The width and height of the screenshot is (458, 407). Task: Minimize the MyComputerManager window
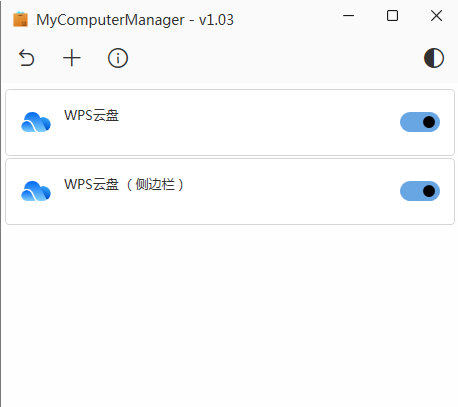coord(348,16)
